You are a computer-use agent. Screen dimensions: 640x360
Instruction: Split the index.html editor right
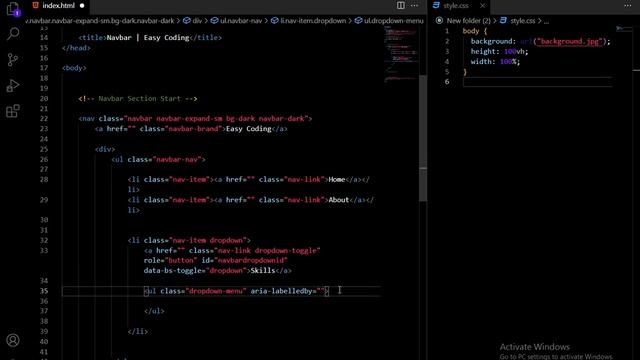401,5
